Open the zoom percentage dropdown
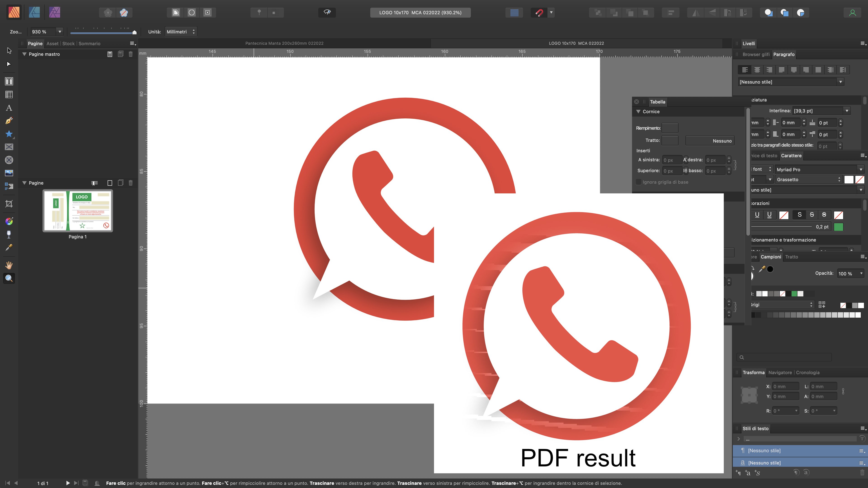 pos(60,32)
